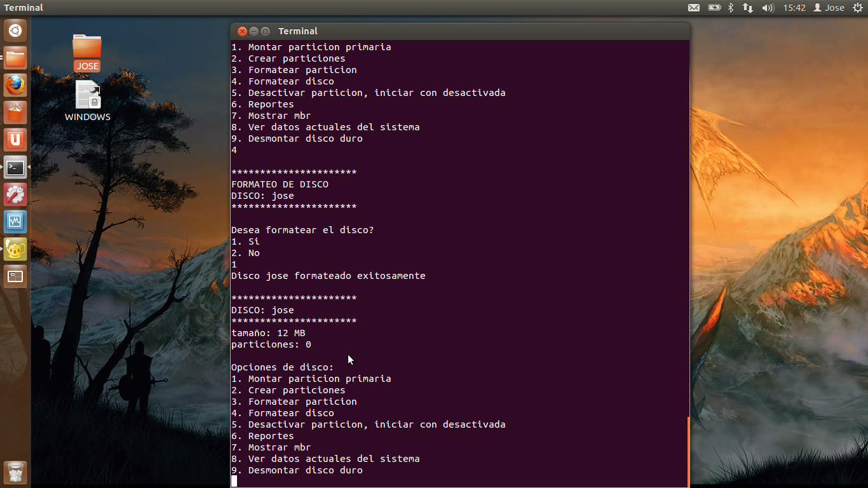Click the '1. Si' option line
The width and height of the screenshot is (868, 488).
(245, 241)
